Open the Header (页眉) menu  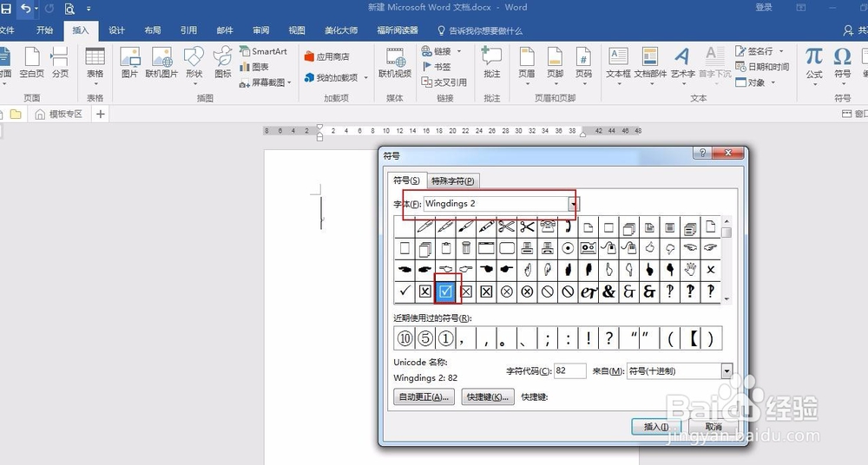tap(527, 67)
